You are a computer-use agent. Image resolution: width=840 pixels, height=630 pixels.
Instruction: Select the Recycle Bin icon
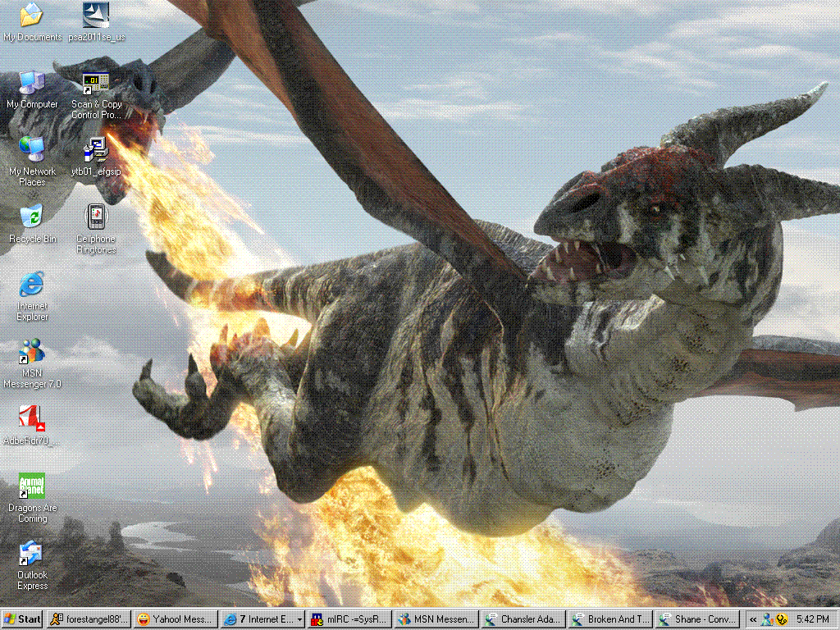coord(32,224)
